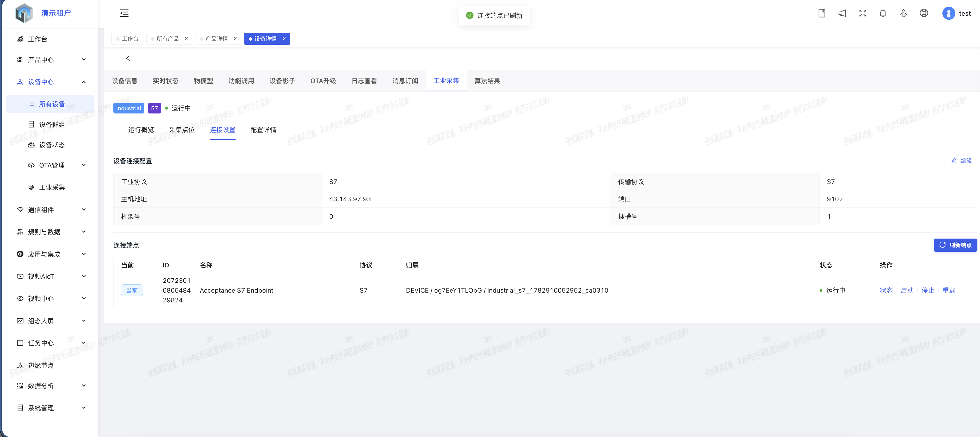Open 设备群组 in the sidebar

coord(50,124)
